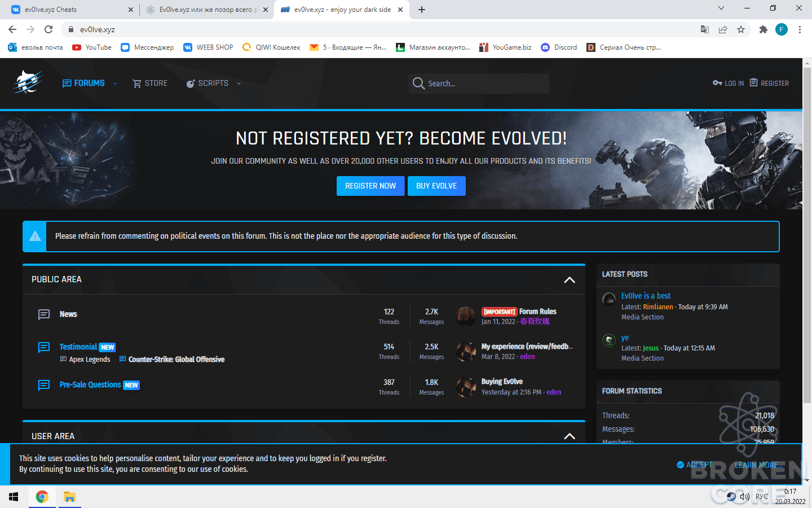Open Counter-Strike: Global Offensive subforum
The image size is (812, 508).
[x=176, y=360]
